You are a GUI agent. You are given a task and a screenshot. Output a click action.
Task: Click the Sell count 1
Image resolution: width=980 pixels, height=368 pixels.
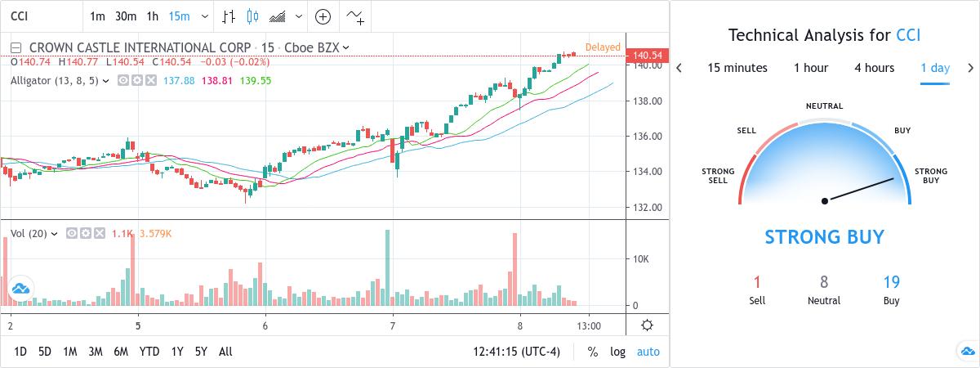click(757, 282)
